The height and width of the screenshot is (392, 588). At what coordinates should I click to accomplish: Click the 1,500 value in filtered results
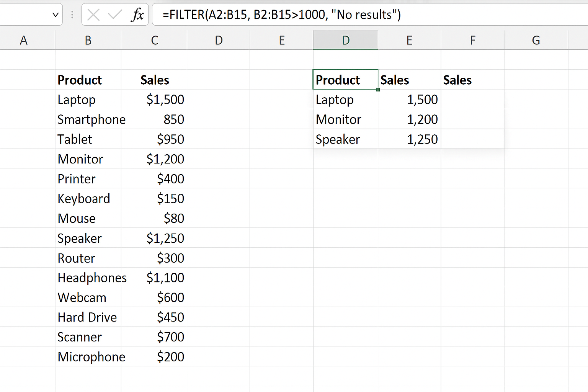(x=422, y=100)
